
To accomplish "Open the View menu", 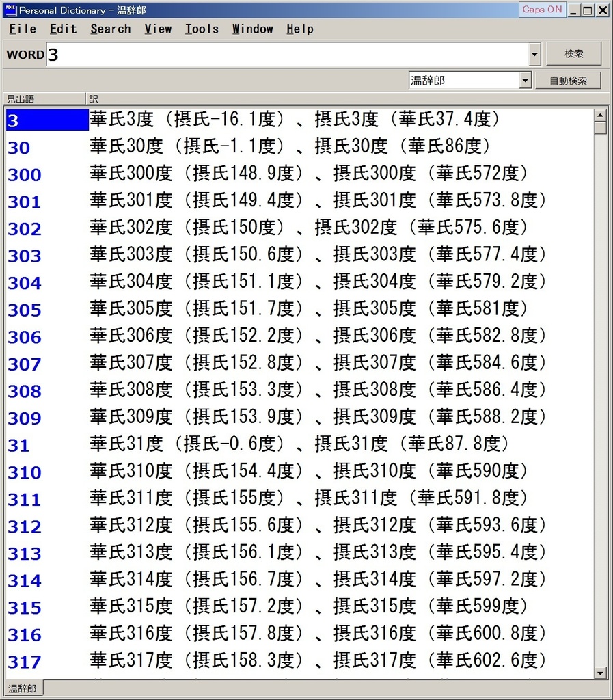I will pyautogui.click(x=158, y=29).
